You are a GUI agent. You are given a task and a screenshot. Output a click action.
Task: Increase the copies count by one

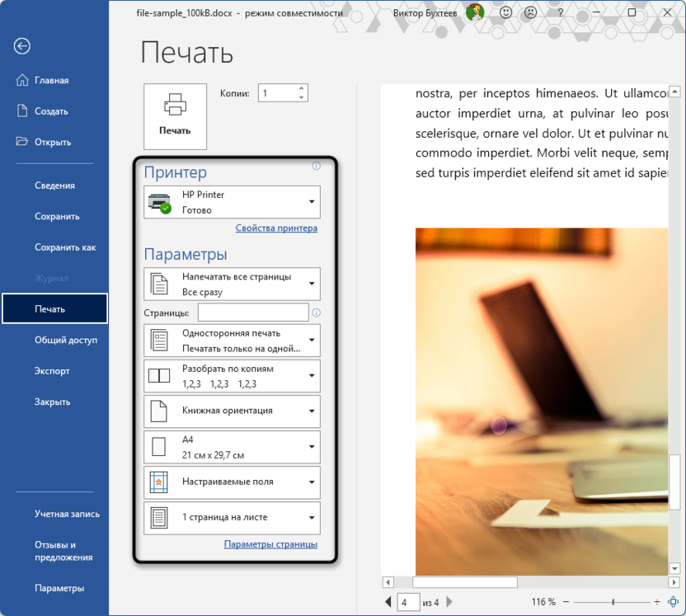(302, 89)
